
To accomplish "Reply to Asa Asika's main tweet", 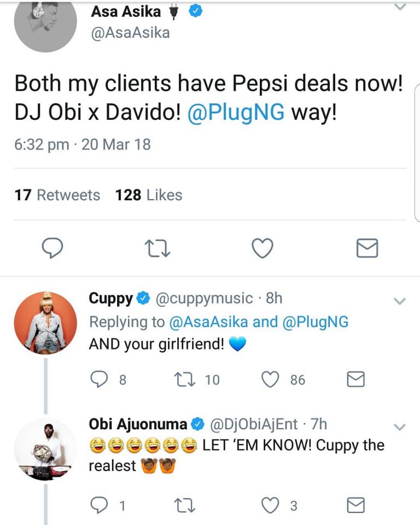I will pos(53,249).
